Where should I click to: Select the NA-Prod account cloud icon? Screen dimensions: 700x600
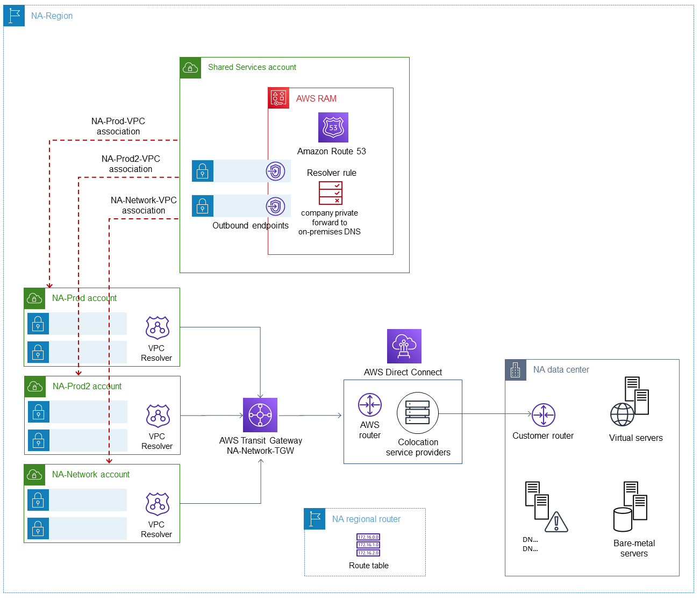(34, 298)
